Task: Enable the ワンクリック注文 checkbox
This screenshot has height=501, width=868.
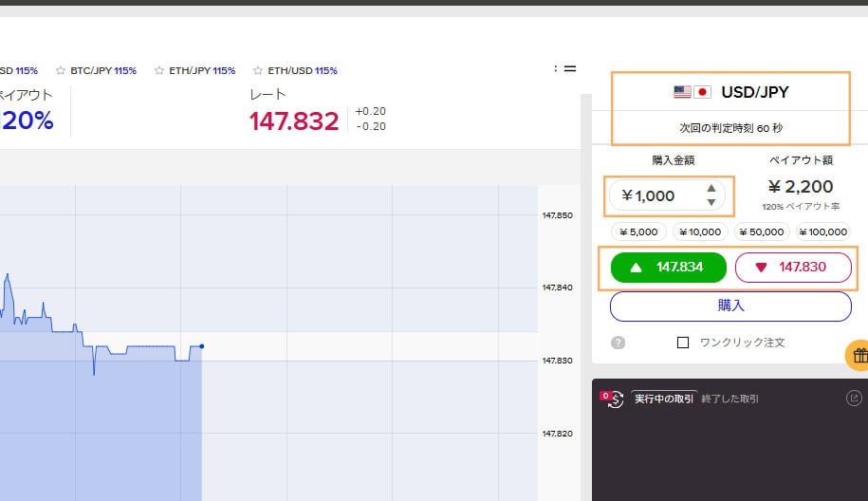Action: pos(683,343)
